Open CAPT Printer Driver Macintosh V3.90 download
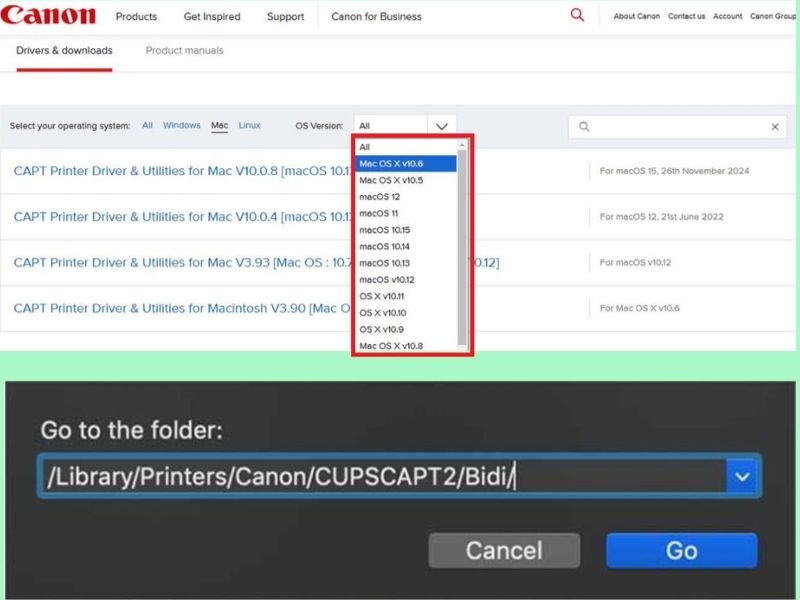Viewport: 800px width, 600px height. click(x=182, y=309)
